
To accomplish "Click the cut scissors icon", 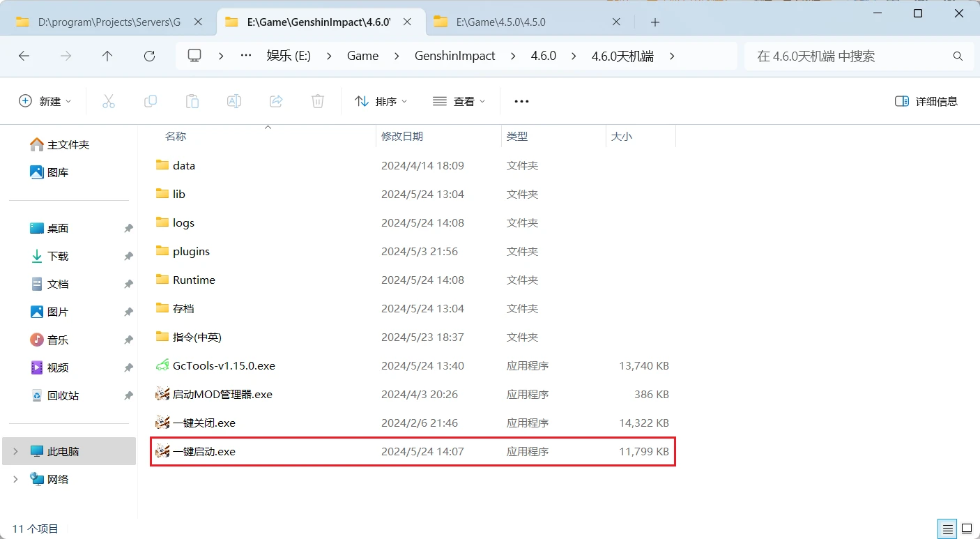I will (x=109, y=101).
